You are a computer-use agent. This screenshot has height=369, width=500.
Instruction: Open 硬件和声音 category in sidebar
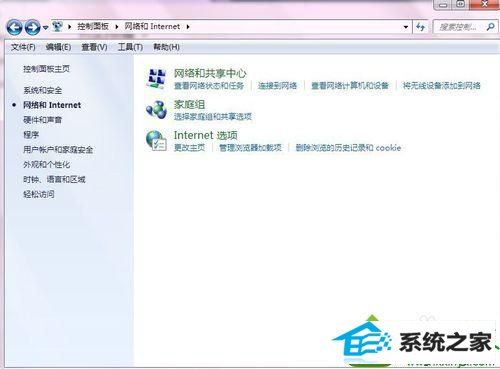42,120
